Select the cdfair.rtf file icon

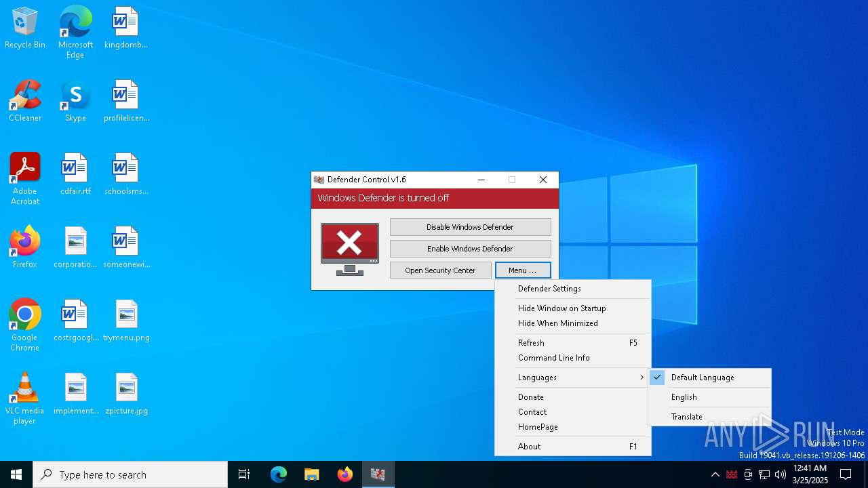75,174
